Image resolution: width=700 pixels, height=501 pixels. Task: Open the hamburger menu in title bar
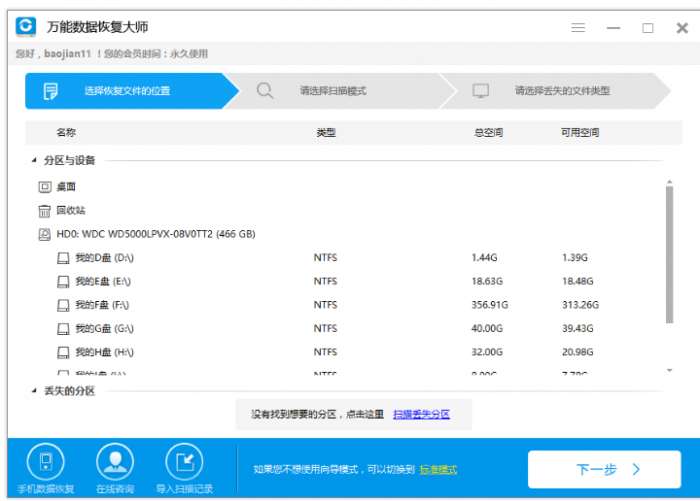tap(578, 28)
